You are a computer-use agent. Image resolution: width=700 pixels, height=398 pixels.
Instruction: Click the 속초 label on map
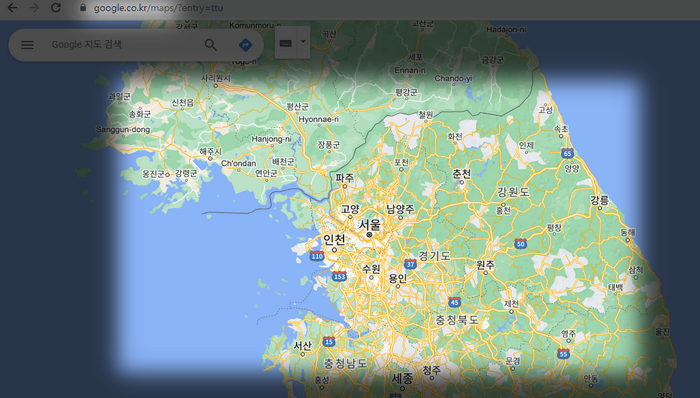click(x=561, y=129)
